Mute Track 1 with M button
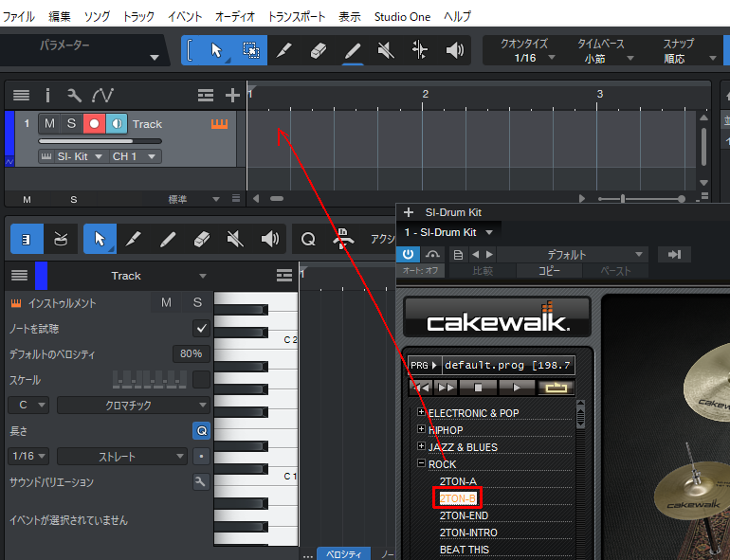Screen dimensions: 730x560 pyautogui.click(x=49, y=124)
